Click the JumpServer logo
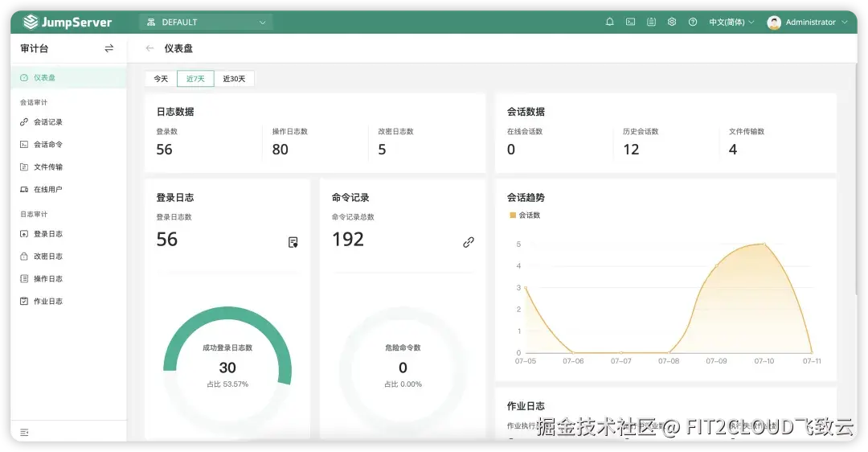Screen dimensions: 868x452 pos(67,23)
